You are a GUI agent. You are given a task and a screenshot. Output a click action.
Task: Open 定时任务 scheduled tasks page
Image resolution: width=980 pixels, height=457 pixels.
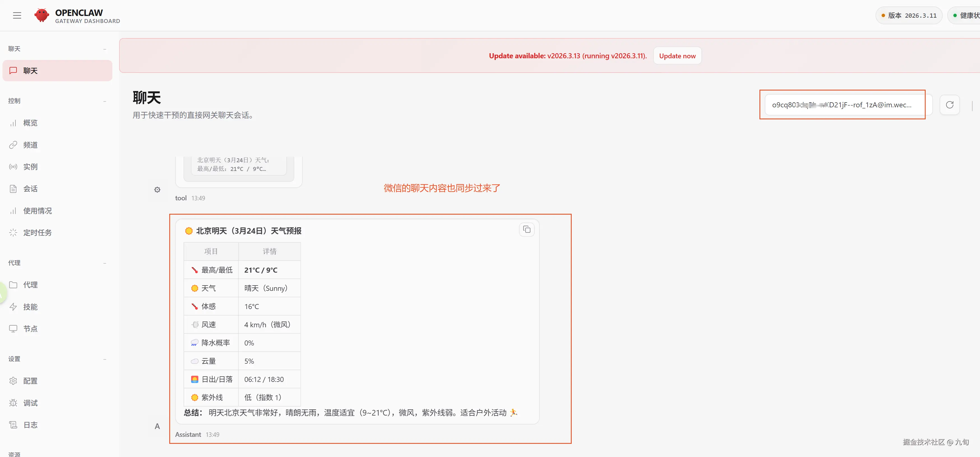(x=37, y=233)
